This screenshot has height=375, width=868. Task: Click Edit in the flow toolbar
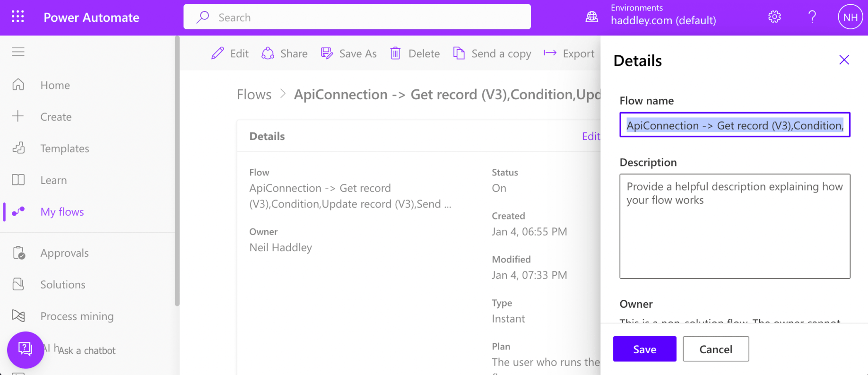coord(230,53)
